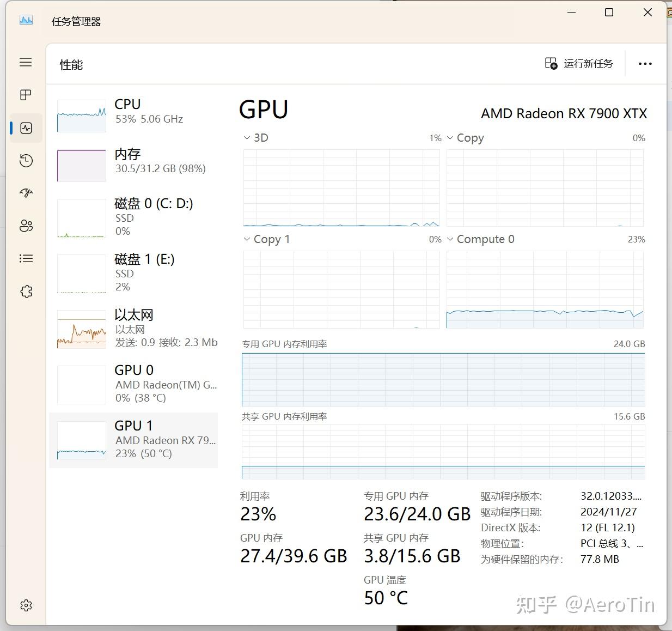Open the Details page icon

pos(26,258)
